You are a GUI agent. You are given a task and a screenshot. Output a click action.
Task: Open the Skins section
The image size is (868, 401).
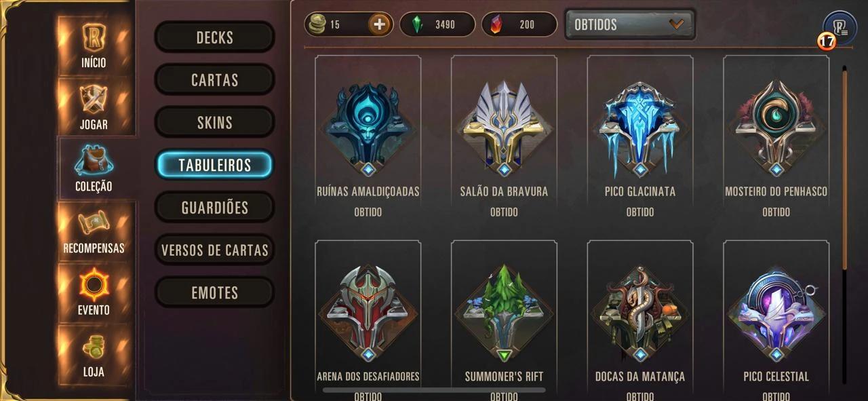(x=214, y=123)
